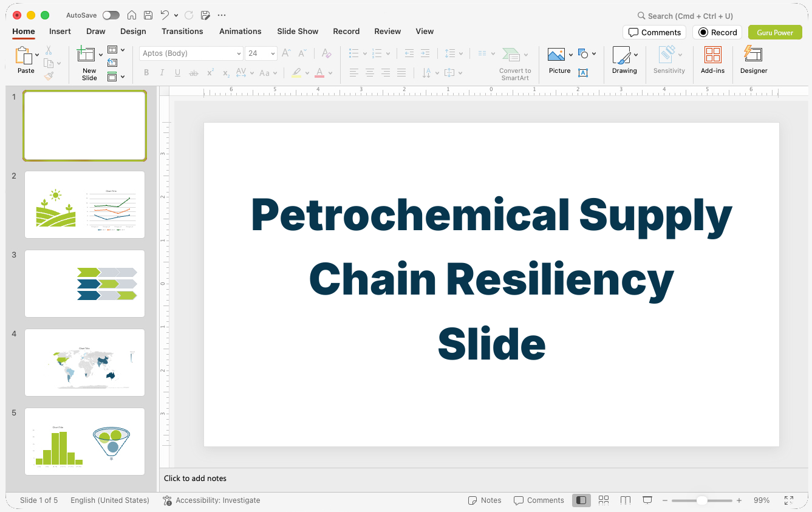Open the slide Layout dropdown

point(116,50)
